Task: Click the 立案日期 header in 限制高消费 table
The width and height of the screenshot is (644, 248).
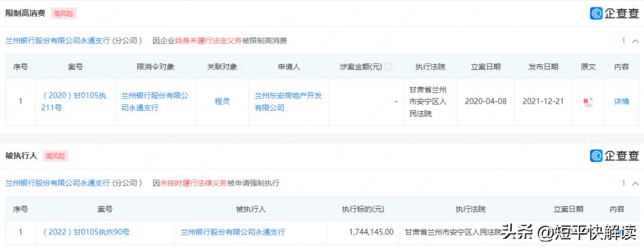Action: 485,67
